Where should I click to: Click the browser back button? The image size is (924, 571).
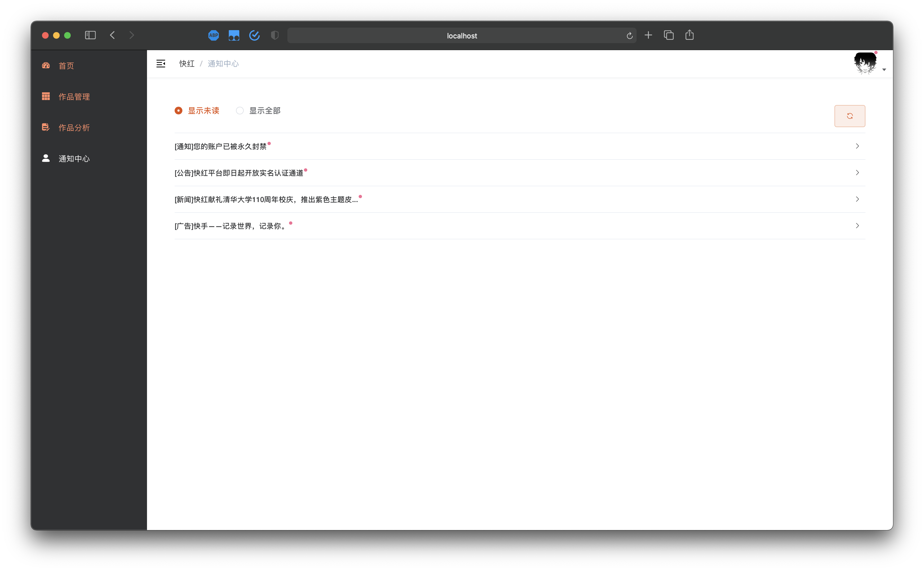tap(112, 35)
